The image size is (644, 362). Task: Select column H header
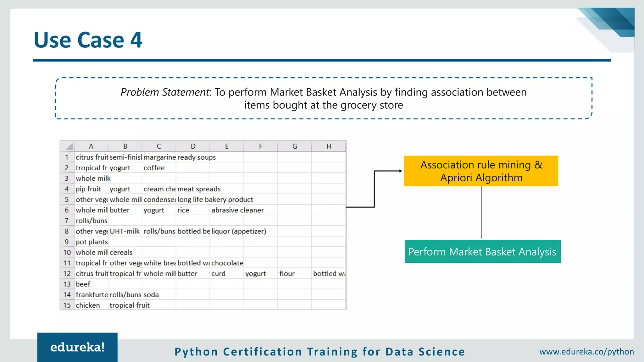329,146
